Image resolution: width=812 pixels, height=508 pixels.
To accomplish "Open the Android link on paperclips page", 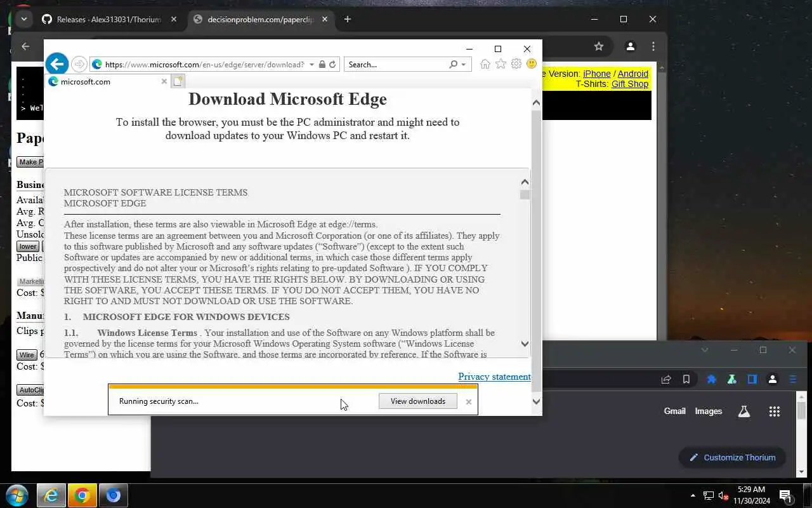I will [x=633, y=74].
